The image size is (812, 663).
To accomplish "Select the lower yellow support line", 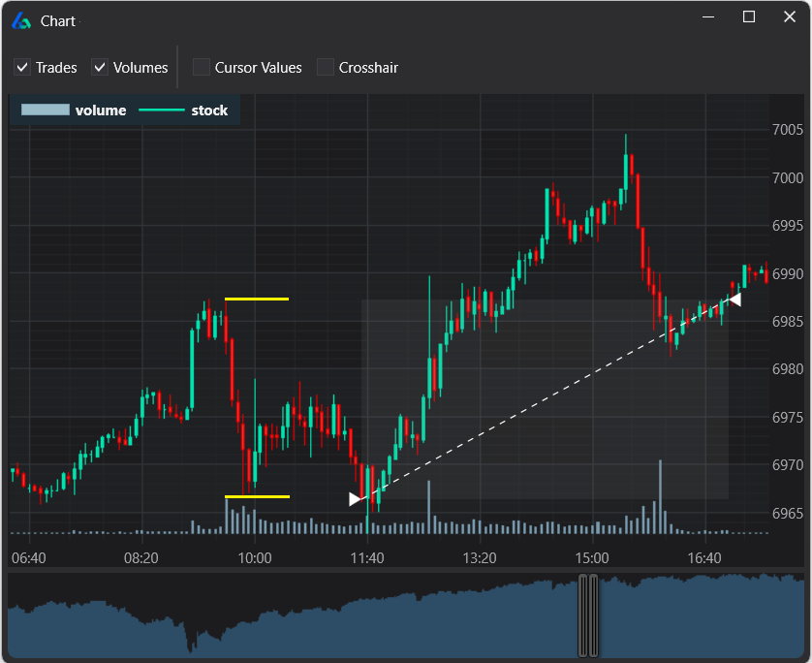I will (x=256, y=495).
